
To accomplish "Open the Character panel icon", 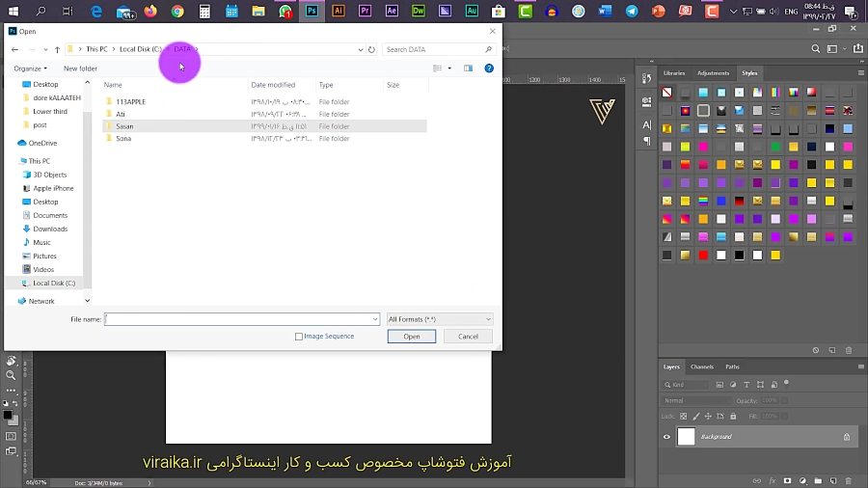I will 646,125.
